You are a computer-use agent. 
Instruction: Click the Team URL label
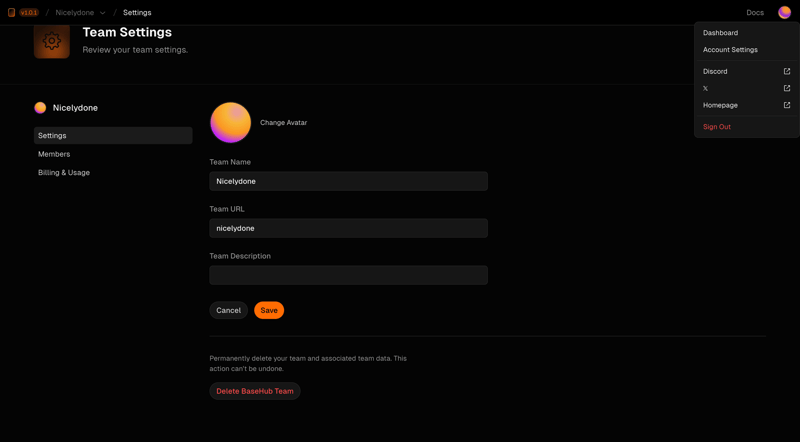(x=227, y=209)
